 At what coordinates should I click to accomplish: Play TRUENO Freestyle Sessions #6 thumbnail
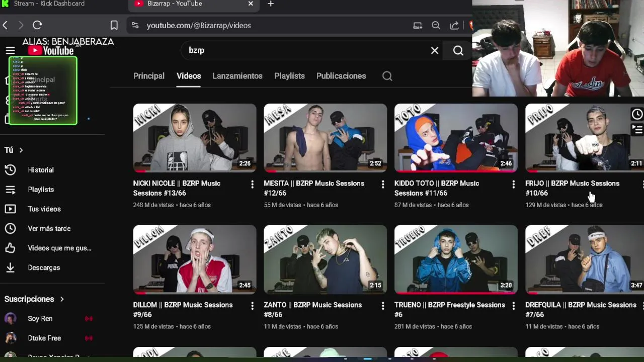click(x=456, y=259)
